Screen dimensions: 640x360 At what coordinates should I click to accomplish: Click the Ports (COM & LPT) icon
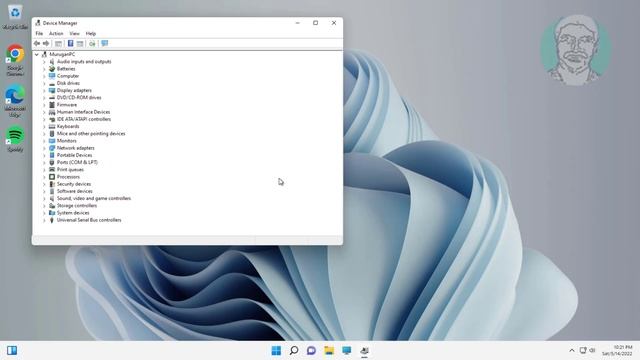coord(52,162)
